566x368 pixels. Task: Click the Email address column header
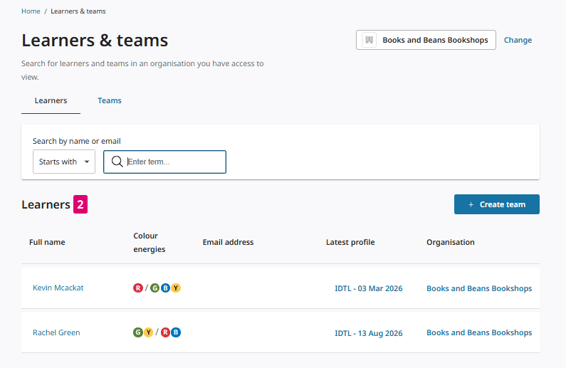click(x=228, y=242)
